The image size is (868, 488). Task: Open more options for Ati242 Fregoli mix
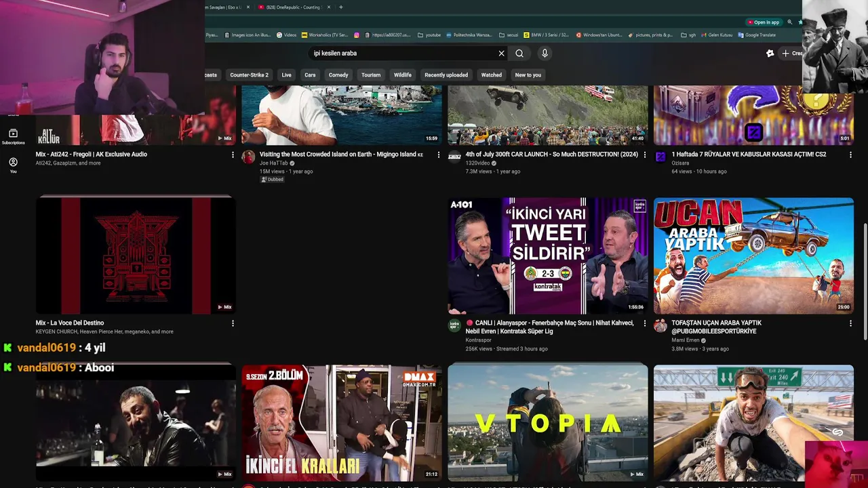(x=233, y=155)
